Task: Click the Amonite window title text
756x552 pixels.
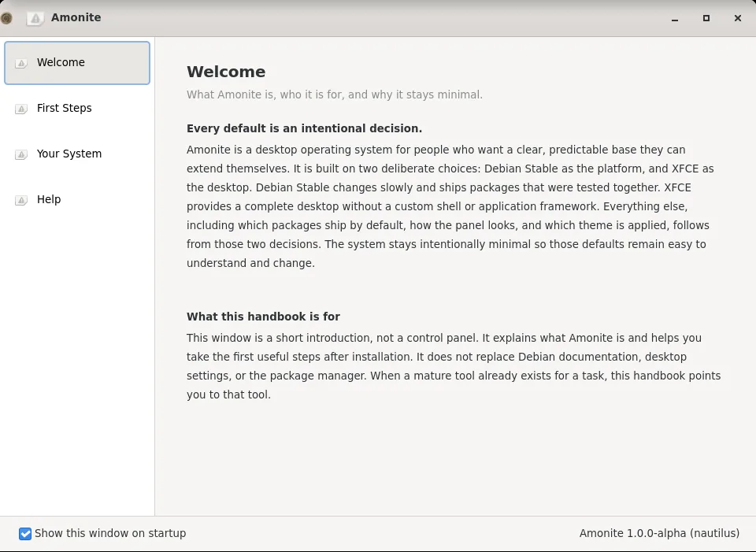Action: point(76,17)
